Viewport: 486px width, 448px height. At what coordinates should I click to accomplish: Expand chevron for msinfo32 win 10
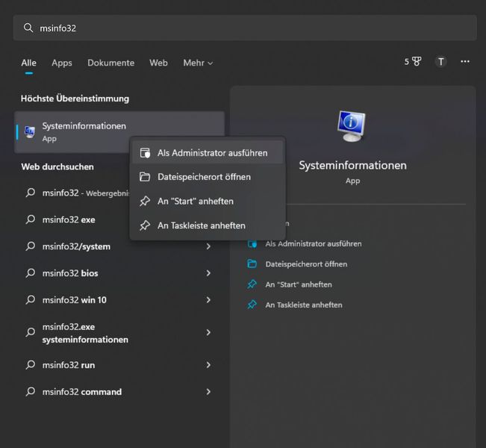(208, 300)
